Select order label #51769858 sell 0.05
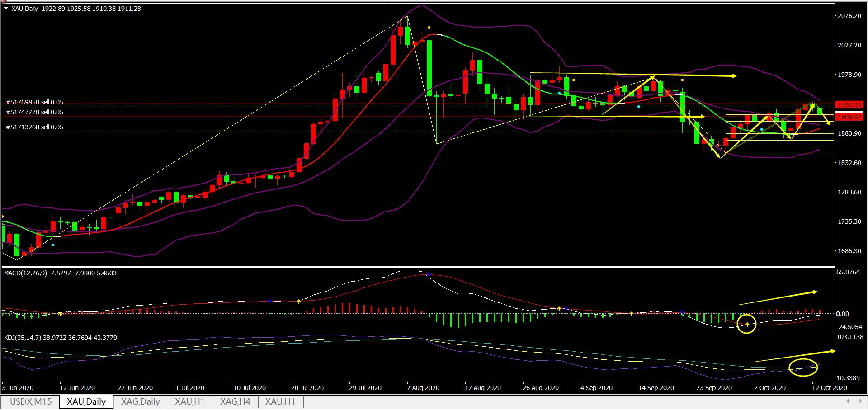The height and width of the screenshot is (410, 868). [35, 102]
